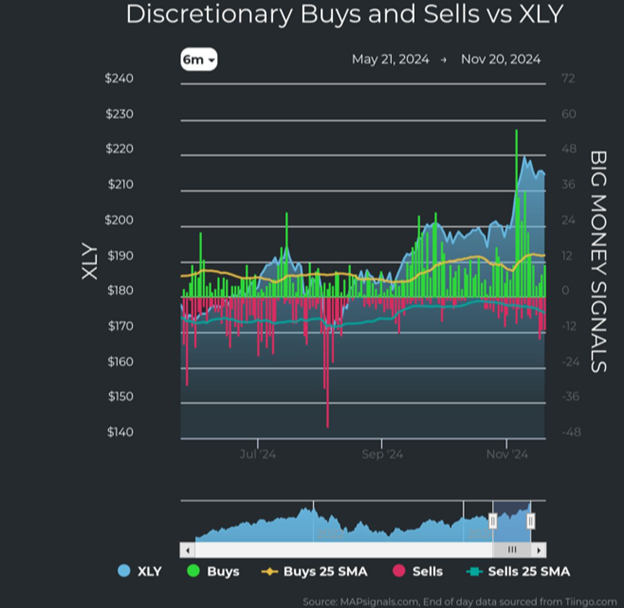624x609 pixels.
Task: Grab the right navigator range handle
Action: 530,521
